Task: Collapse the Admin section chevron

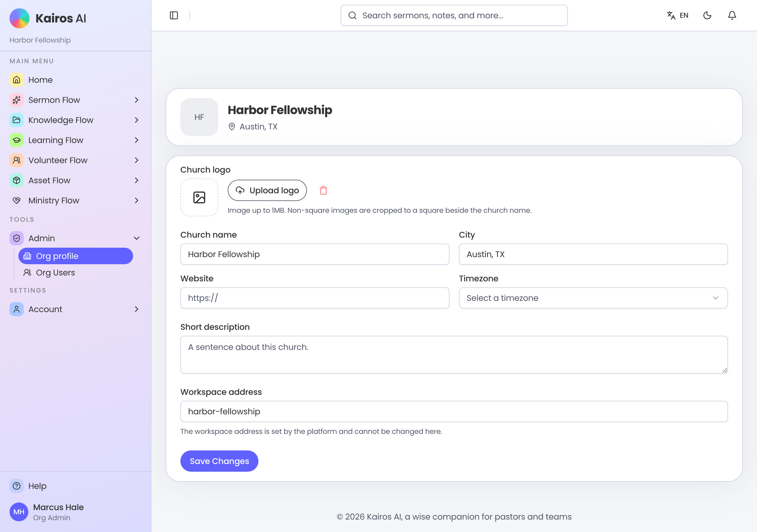Action: click(x=137, y=238)
